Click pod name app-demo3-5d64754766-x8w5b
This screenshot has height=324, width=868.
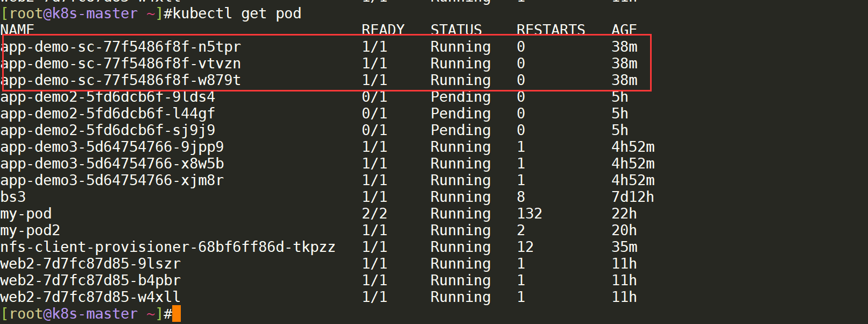tap(112, 164)
